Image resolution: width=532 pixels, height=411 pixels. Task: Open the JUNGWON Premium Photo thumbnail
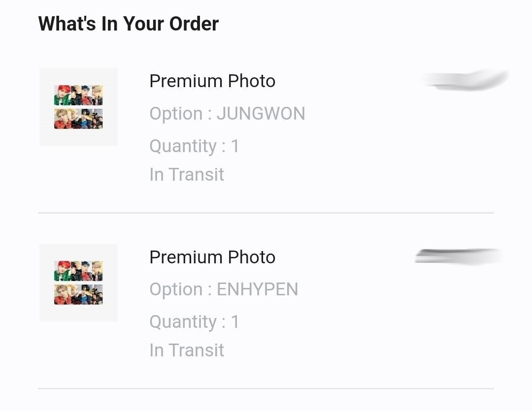click(78, 107)
